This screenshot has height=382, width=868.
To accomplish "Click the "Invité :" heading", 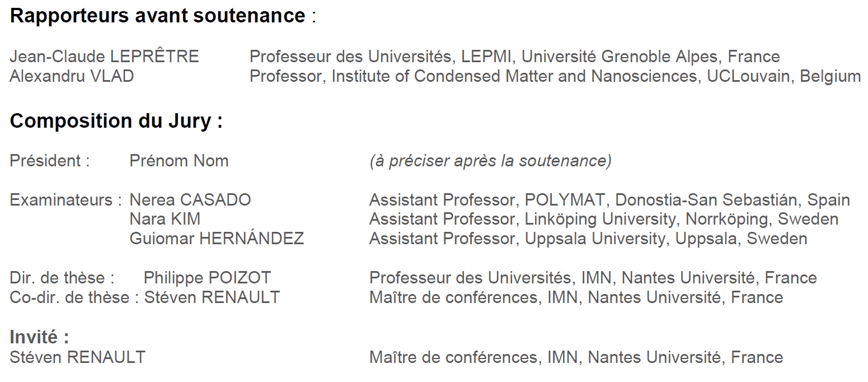I will click(39, 337).
